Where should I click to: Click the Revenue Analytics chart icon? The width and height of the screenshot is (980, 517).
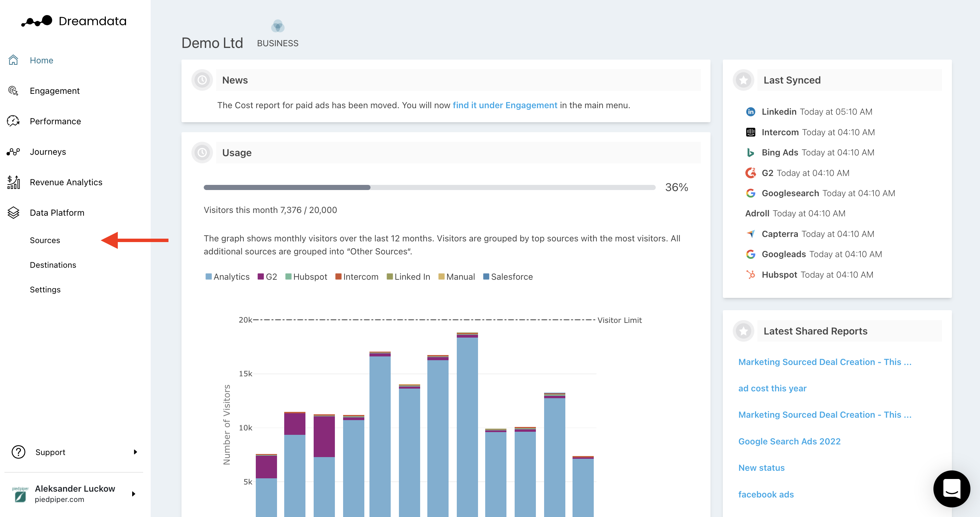[x=13, y=182]
